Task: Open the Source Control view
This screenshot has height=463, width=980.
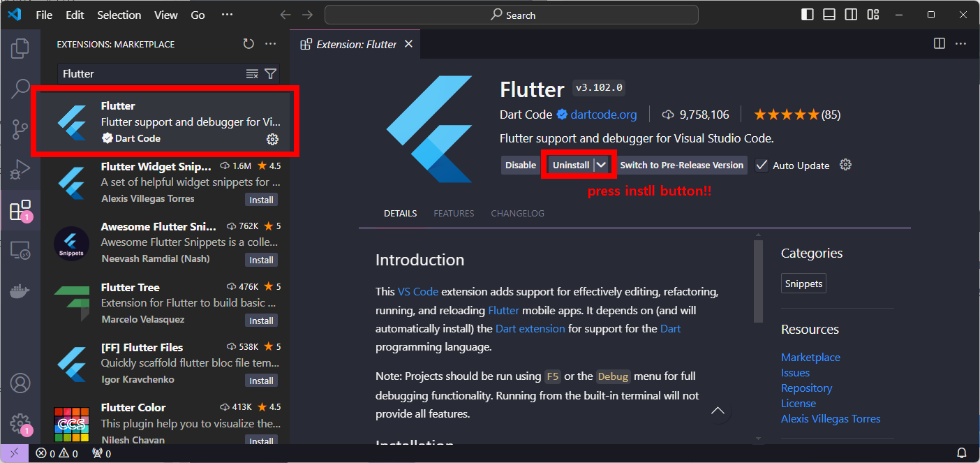Action: [20, 128]
